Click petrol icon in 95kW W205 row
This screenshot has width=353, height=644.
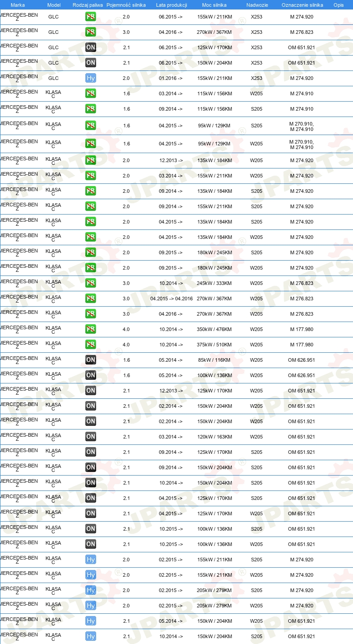(x=91, y=144)
